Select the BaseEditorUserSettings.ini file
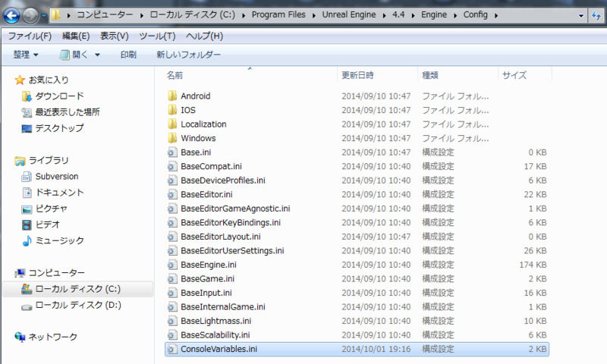 232,251
